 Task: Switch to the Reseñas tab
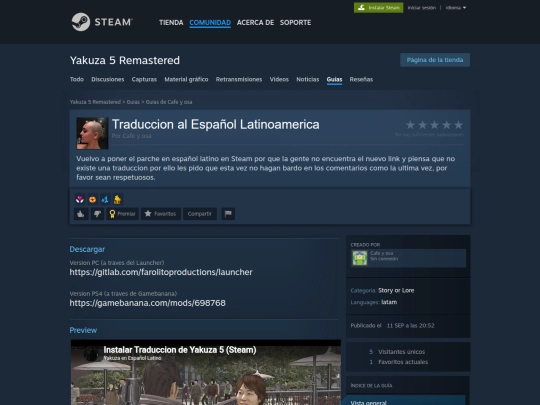coord(361,80)
